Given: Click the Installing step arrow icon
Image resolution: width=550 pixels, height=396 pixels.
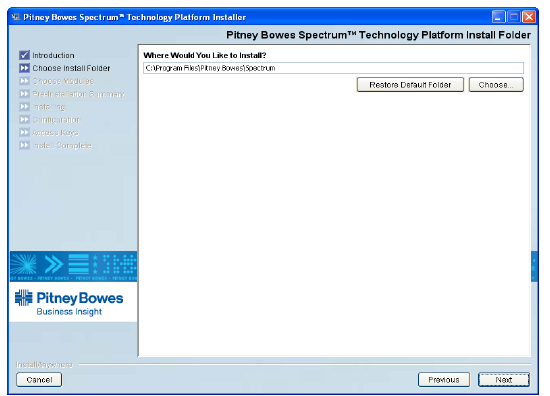Looking at the screenshot, I should point(25,107).
